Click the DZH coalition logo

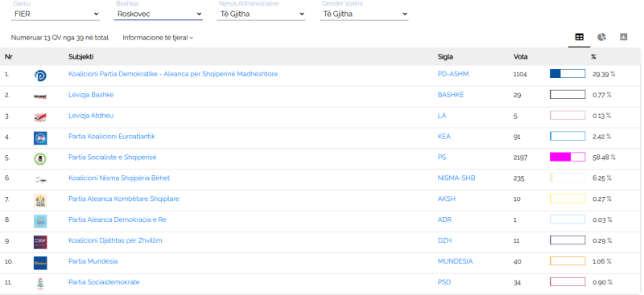(x=40, y=242)
